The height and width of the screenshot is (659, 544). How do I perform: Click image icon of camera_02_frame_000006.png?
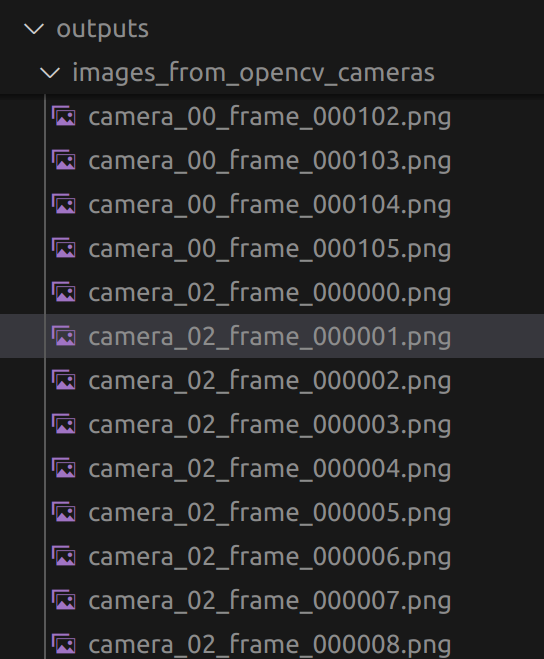pos(64,556)
